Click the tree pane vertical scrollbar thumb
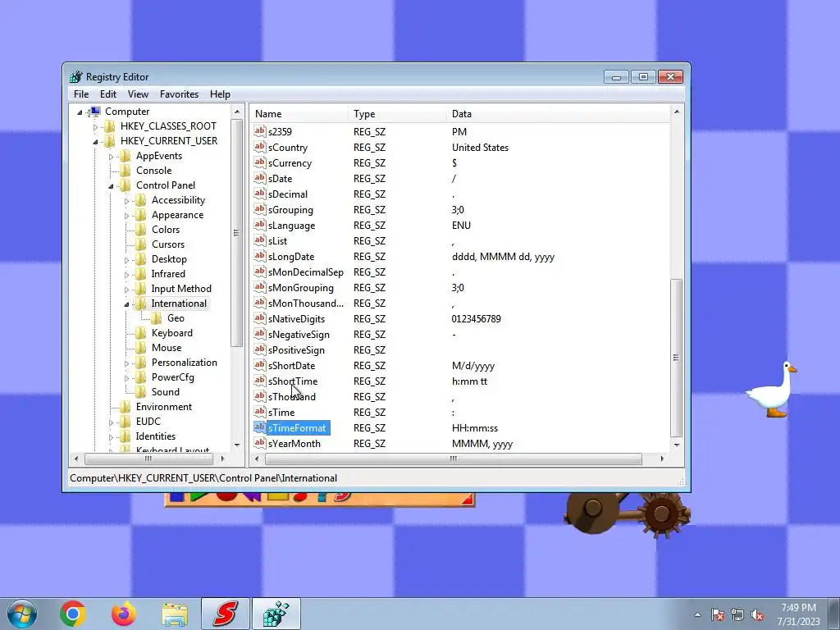Image resolution: width=840 pixels, height=630 pixels. [236, 233]
